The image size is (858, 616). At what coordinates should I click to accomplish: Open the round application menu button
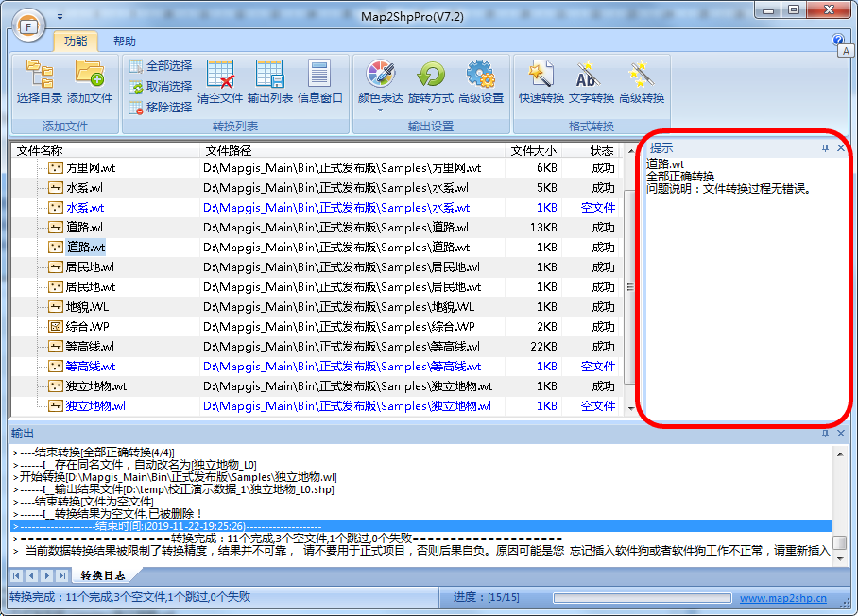(28, 26)
